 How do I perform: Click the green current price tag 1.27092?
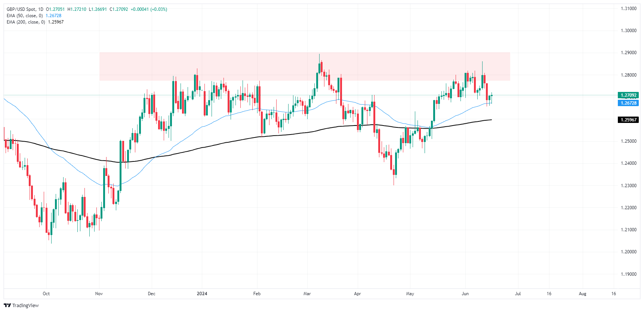coord(628,95)
